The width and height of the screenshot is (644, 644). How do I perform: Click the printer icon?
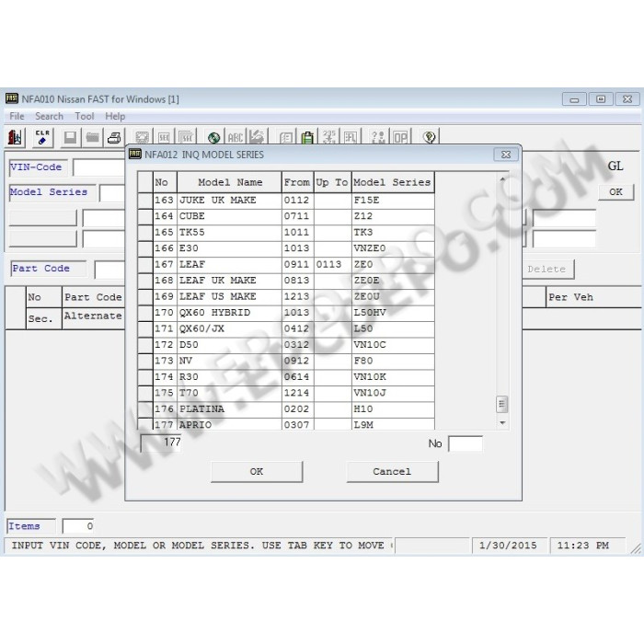click(114, 137)
